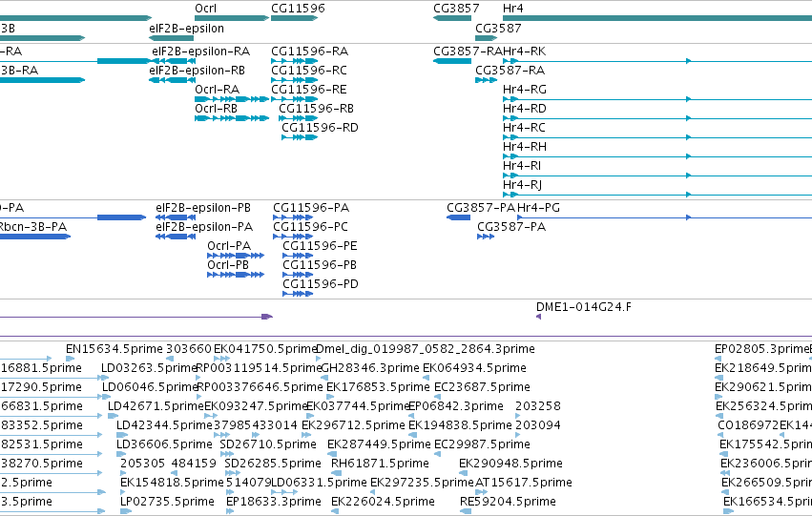Select EST RH61871.5prime
The width and height of the screenshot is (812, 516).
[x=336, y=473]
